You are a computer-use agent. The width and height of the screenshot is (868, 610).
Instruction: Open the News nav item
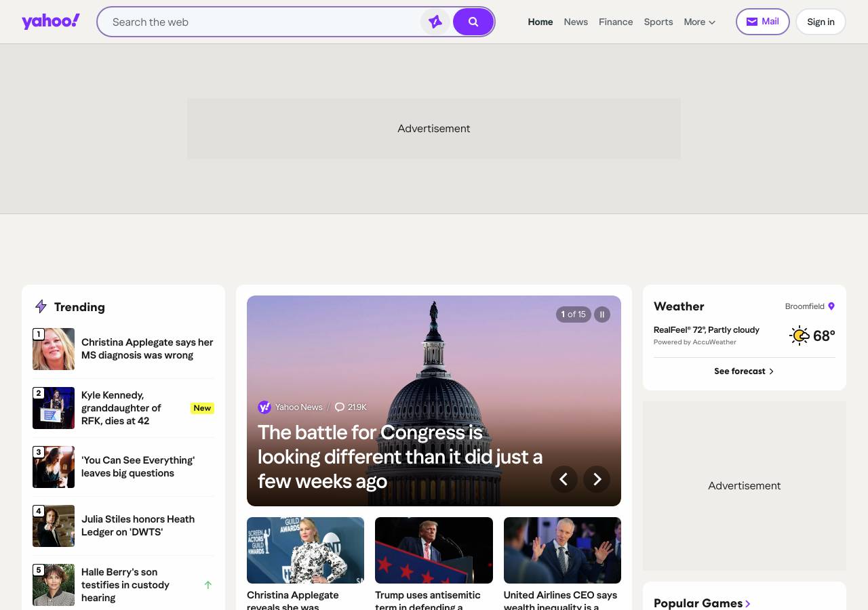point(576,22)
